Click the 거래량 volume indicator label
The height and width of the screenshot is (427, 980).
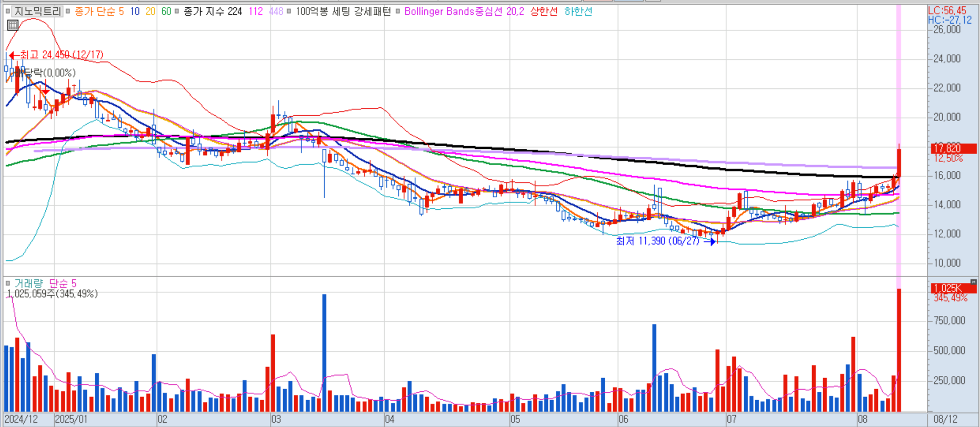28,283
